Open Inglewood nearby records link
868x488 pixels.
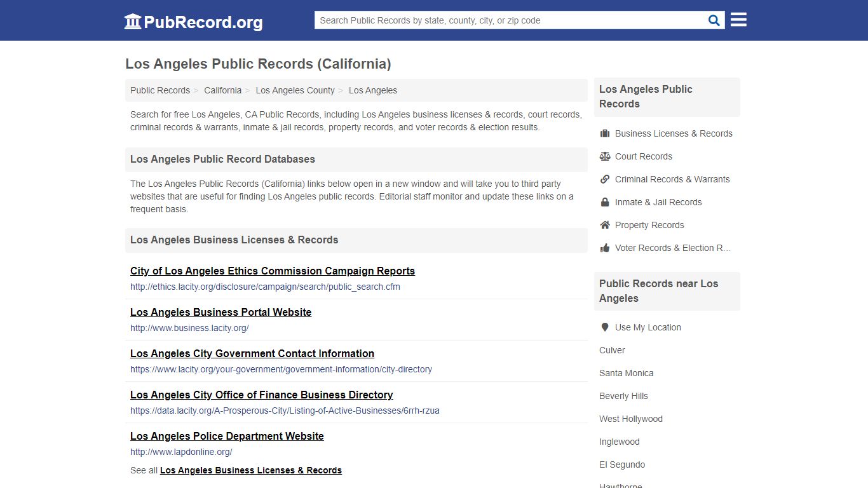[620, 442]
